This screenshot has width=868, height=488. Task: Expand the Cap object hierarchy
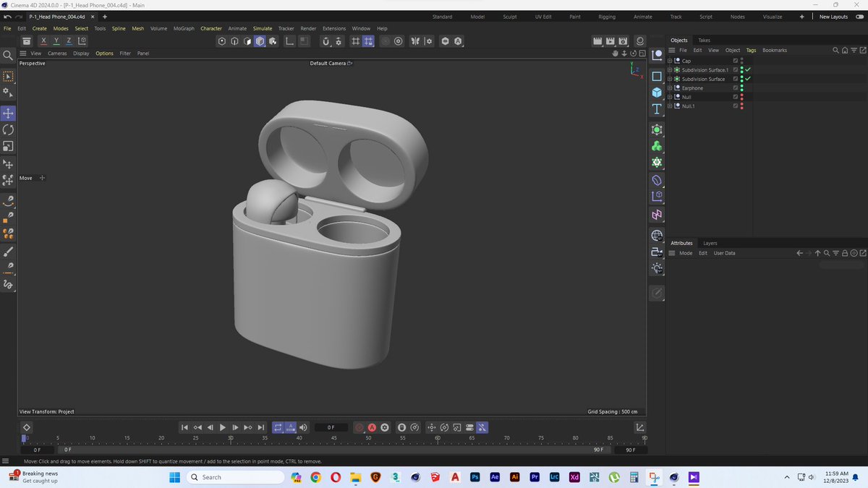click(x=670, y=61)
